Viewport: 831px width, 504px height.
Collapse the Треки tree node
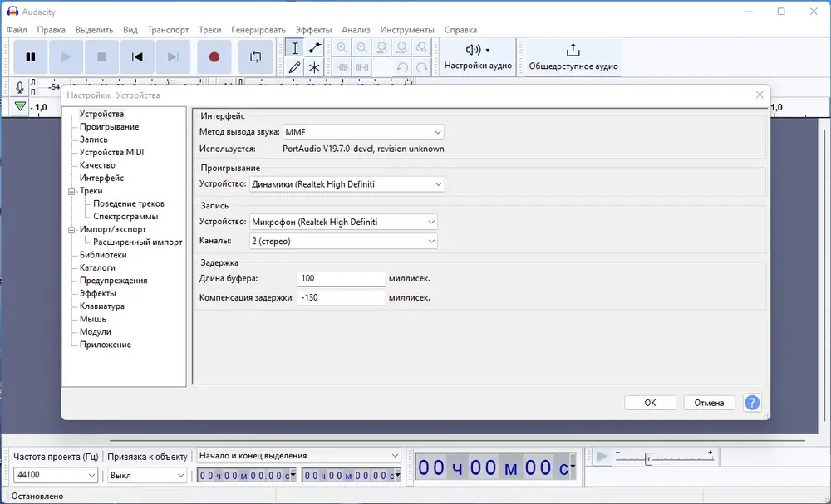[x=72, y=191]
